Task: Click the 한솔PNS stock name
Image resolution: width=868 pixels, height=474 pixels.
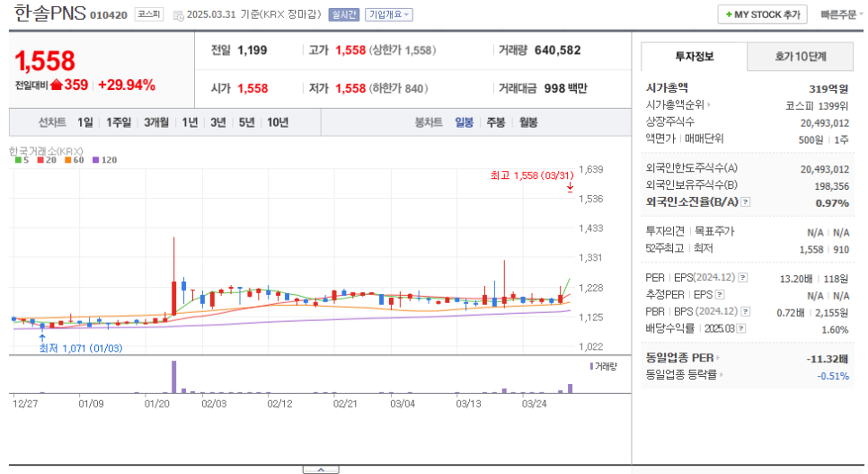Action: click(49, 13)
